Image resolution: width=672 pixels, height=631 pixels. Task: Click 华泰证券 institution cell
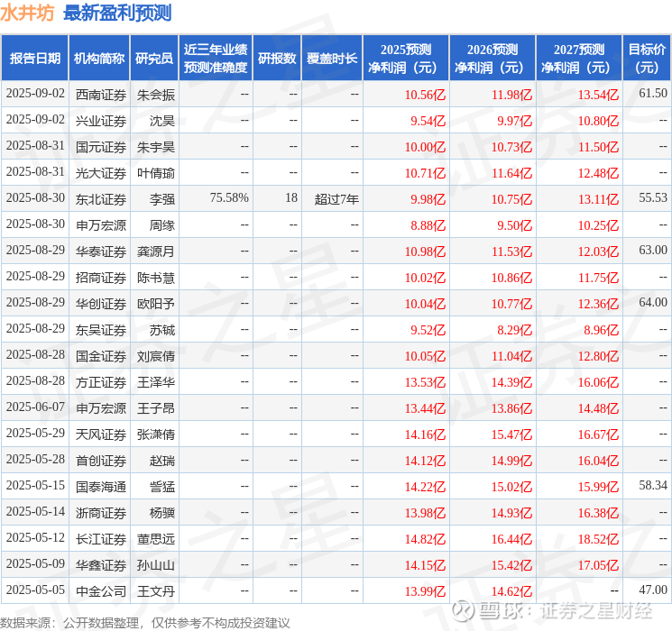(x=101, y=251)
